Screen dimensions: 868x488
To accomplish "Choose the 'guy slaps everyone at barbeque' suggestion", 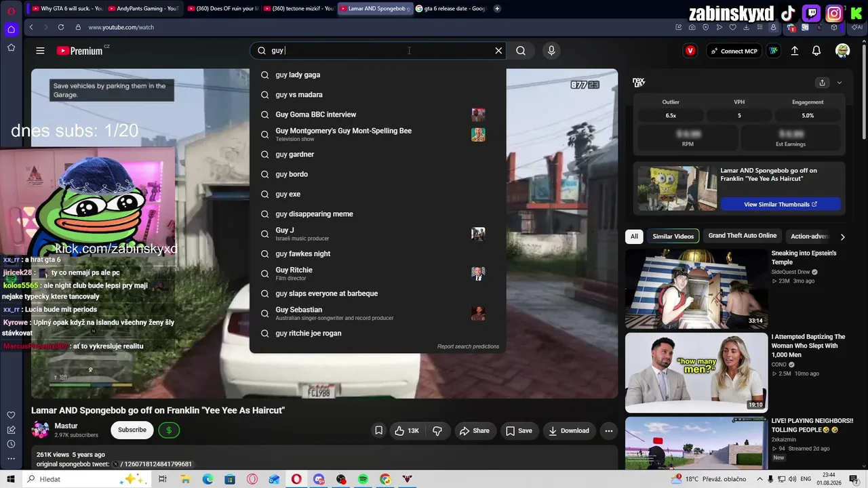I will click(x=378, y=293).
